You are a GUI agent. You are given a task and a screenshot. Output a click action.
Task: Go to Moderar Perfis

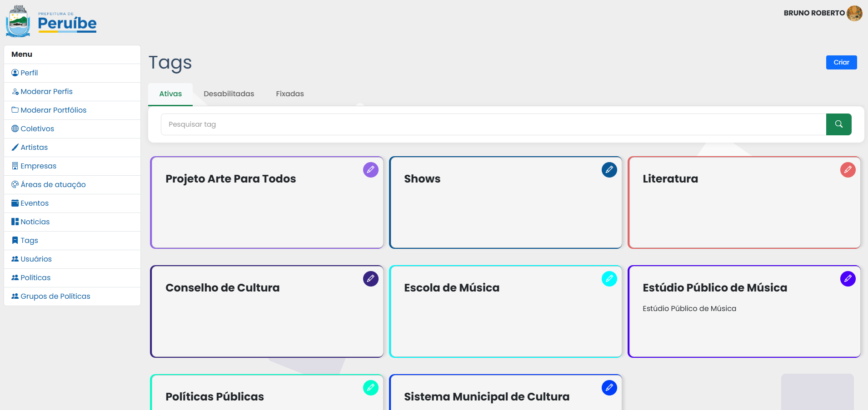pyautogui.click(x=72, y=92)
